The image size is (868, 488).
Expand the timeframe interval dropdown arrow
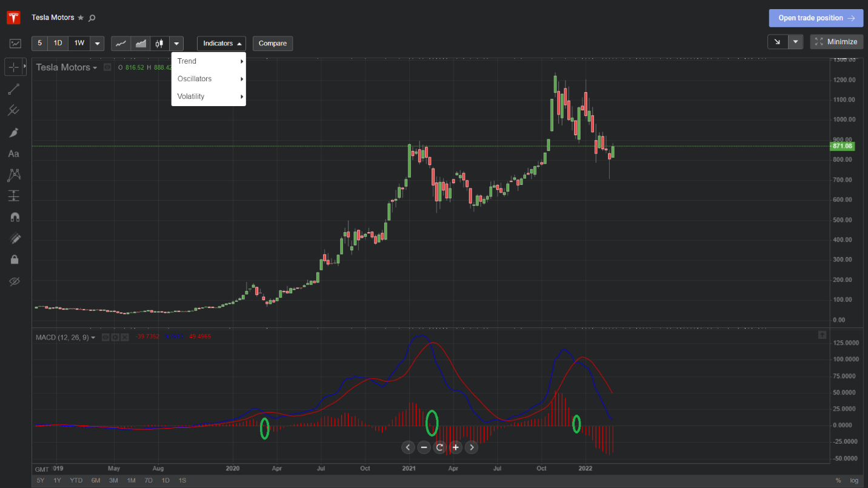pos(97,44)
